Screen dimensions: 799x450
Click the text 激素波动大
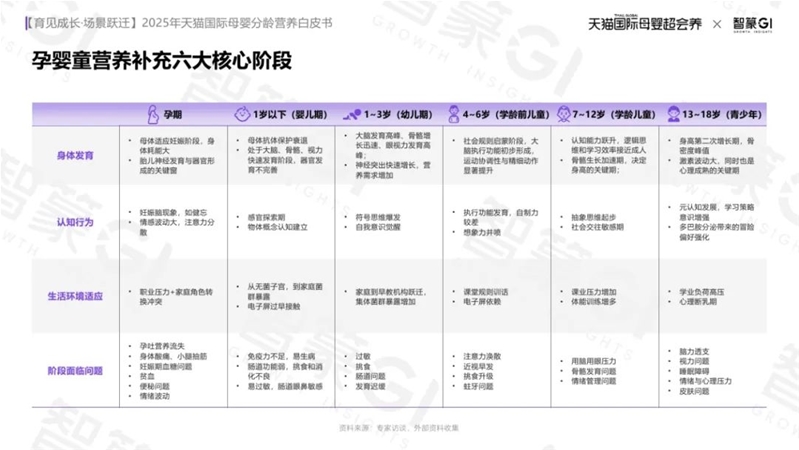point(700,161)
